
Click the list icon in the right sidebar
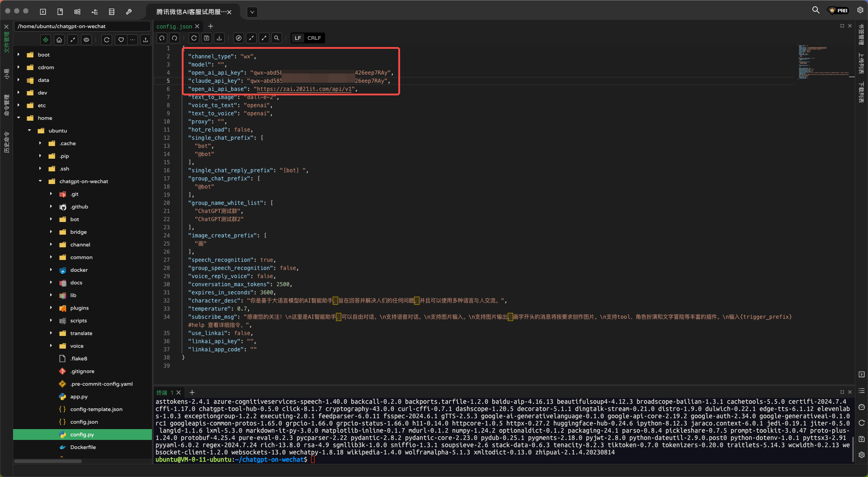point(862,391)
